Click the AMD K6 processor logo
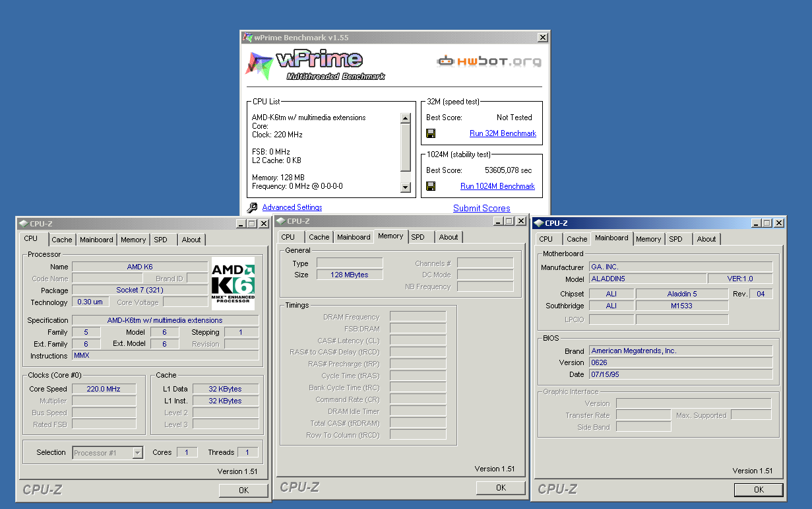Viewport: 812px width, 509px height. pyautogui.click(x=233, y=283)
